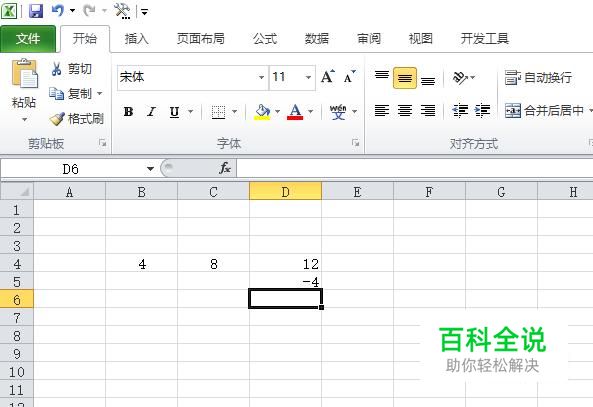Toggle center text horizontally

pos(405,110)
